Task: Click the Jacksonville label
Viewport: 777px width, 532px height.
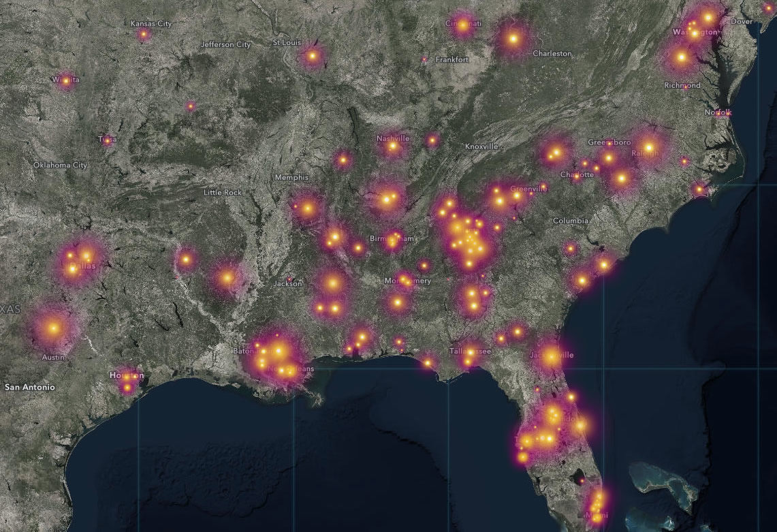Action: point(552,355)
